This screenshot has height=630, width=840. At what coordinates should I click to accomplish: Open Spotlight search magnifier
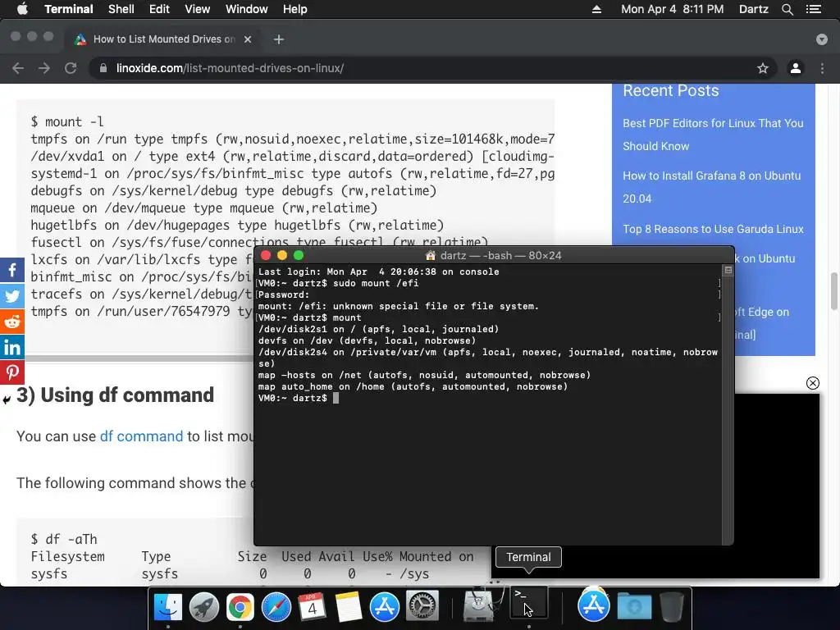tap(787, 9)
